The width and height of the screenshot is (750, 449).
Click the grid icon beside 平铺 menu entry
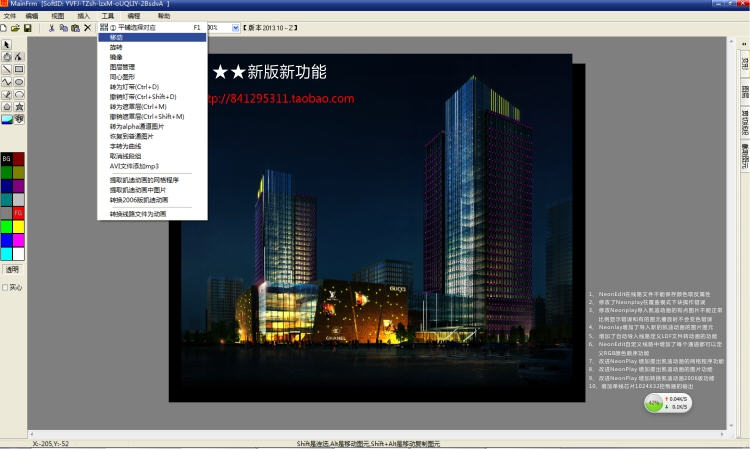[104, 27]
